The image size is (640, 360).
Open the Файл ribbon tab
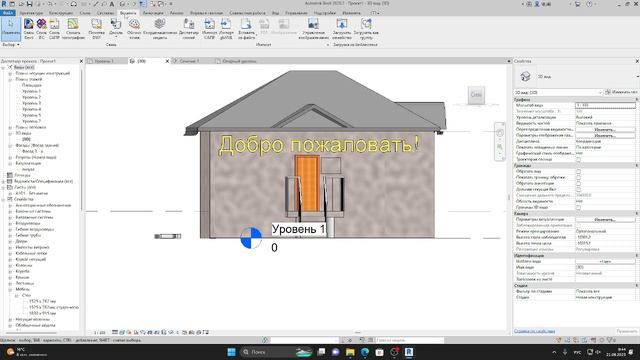click(x=7, y=13)
